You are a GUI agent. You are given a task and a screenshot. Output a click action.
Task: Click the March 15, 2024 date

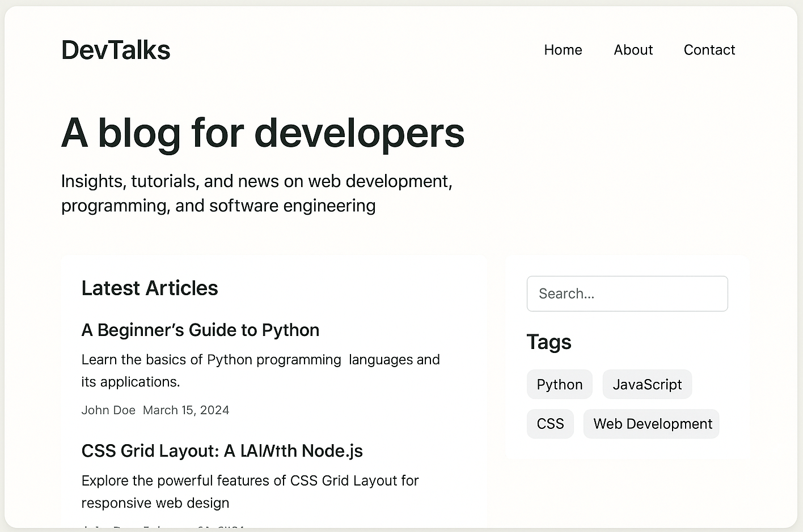pos(186,410)
